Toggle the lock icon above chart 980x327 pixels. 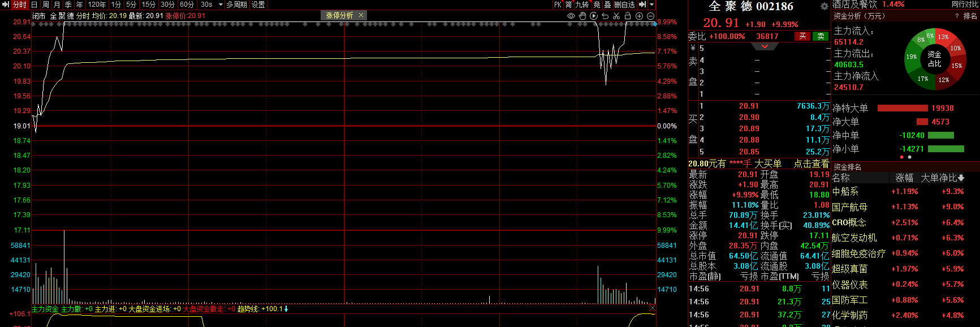coord(628,16)
